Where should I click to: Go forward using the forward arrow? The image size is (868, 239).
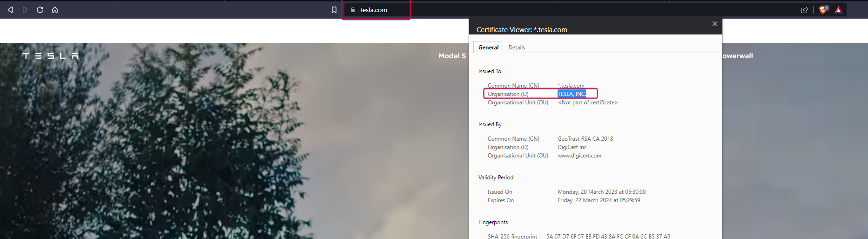25,10
